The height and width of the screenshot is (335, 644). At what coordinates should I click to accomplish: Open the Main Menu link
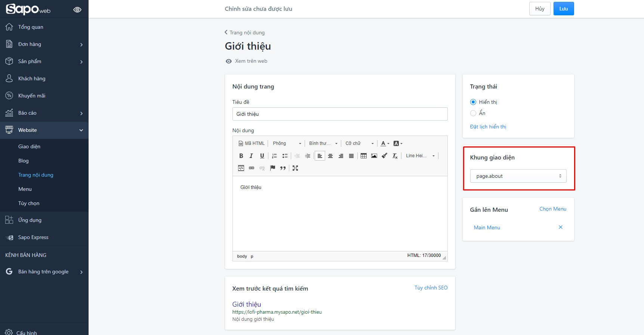[x=487, y=227]
